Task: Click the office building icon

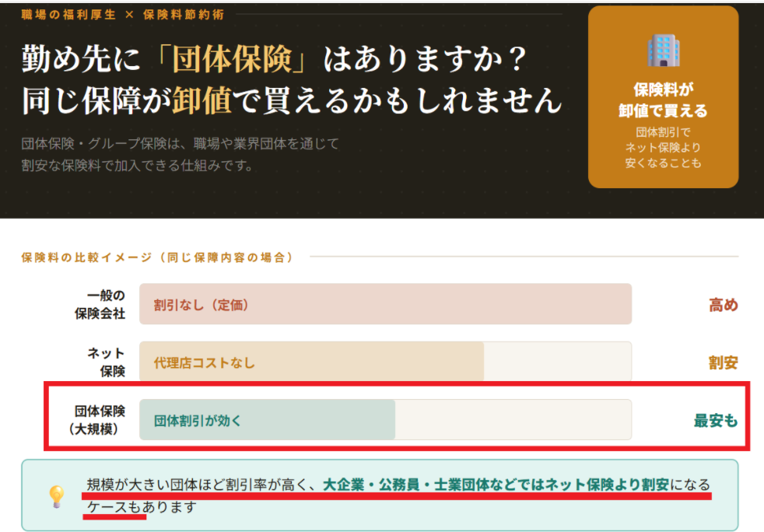Action: click(663, 51)
